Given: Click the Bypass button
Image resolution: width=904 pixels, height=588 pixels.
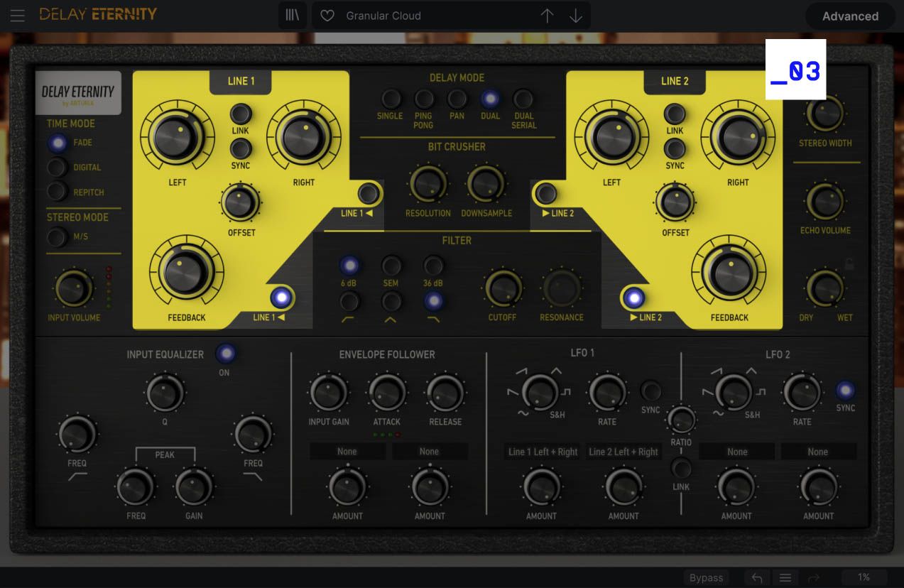Looking at the screenshot, I should (707, 577).
